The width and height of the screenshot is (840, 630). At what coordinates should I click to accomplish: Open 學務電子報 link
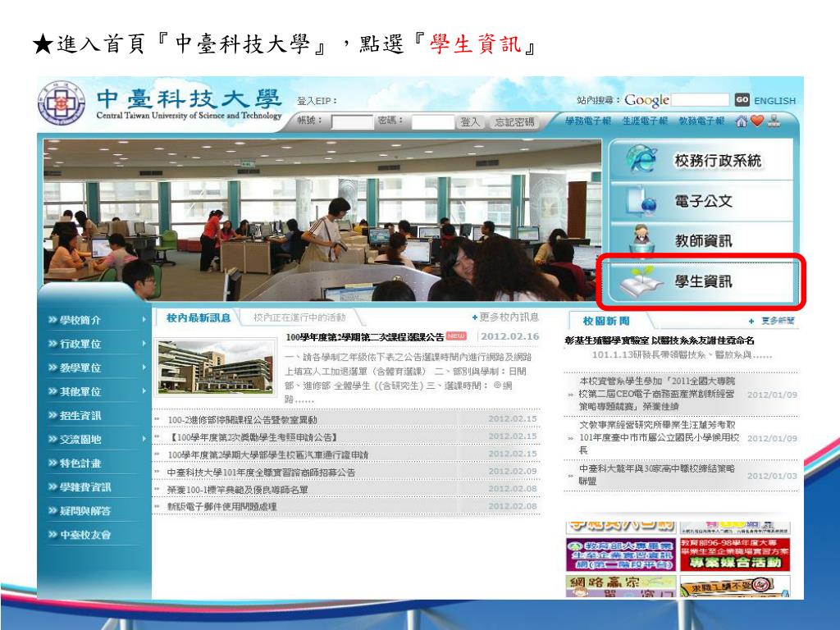587,121
